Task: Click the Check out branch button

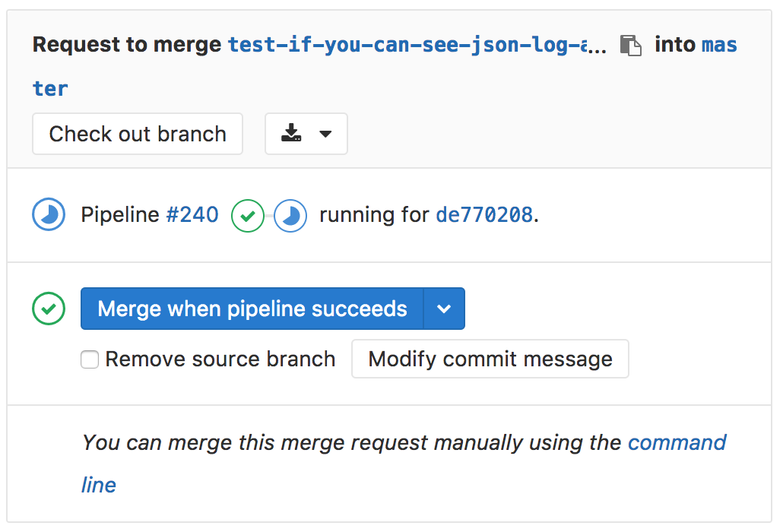Action: tap(138, 135)
